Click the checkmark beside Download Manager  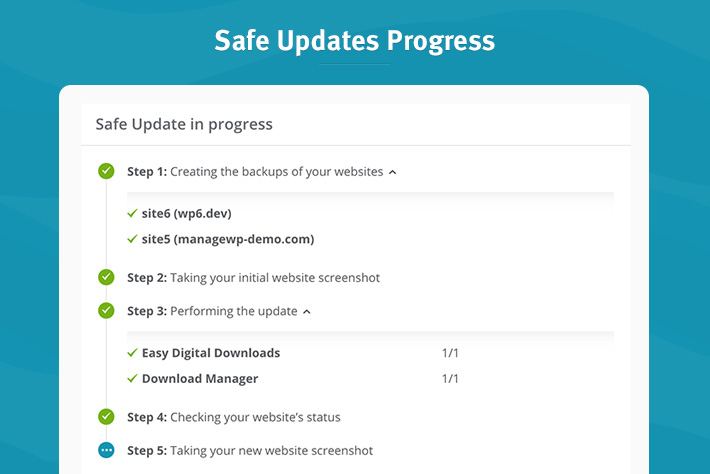coord(132,379)
